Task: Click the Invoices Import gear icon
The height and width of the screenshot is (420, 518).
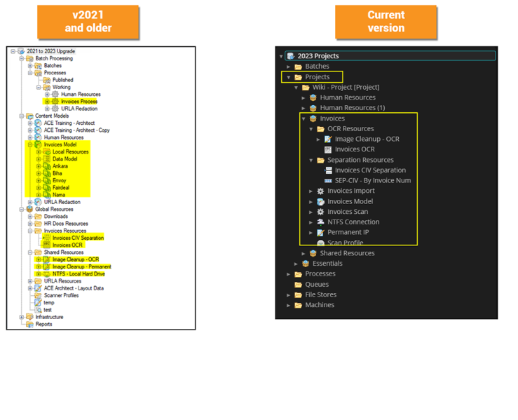Action: (x=320, y=191)
